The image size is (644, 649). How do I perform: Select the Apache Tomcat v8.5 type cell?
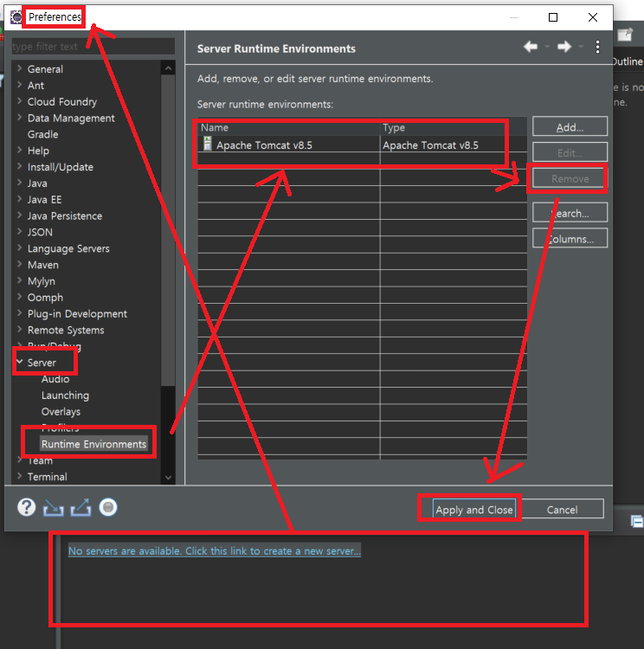pos(453,145)
